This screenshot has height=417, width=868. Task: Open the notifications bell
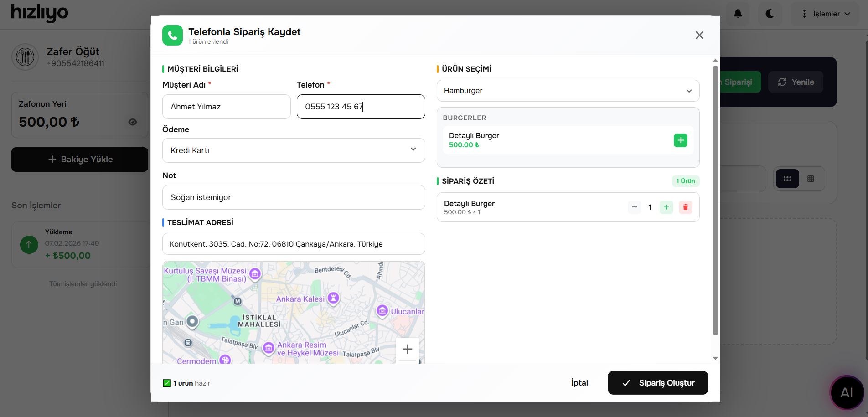pos(738,14)
